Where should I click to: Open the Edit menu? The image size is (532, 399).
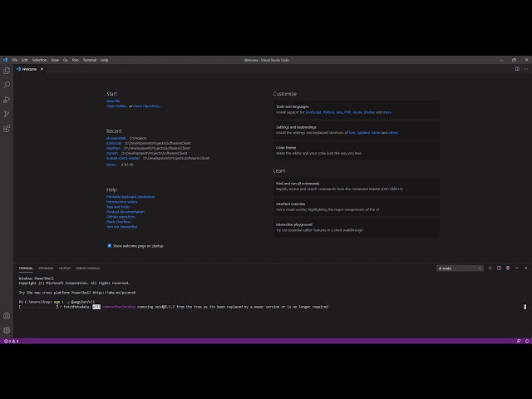click(25, 60)
